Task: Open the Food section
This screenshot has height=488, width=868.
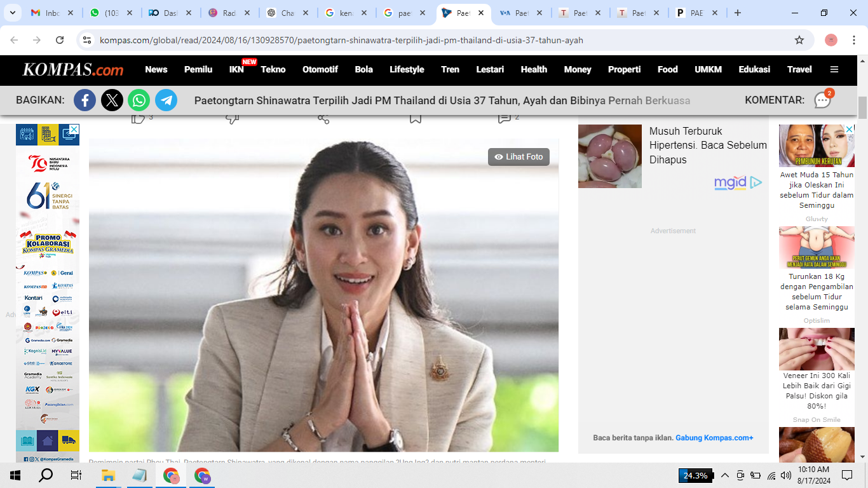Action: click(668, 69)
